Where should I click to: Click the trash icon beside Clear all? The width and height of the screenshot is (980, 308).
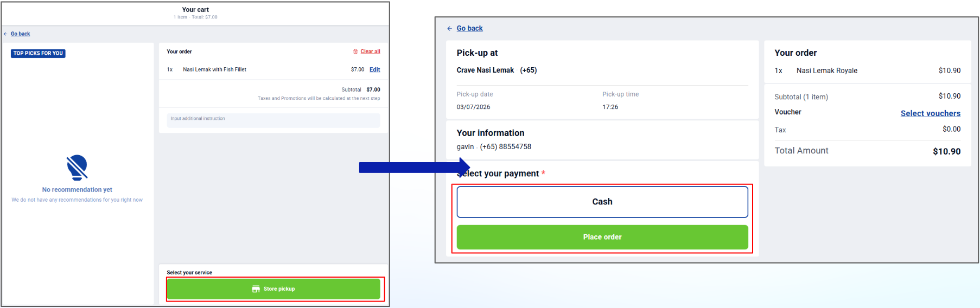click(x=355, y=52)
